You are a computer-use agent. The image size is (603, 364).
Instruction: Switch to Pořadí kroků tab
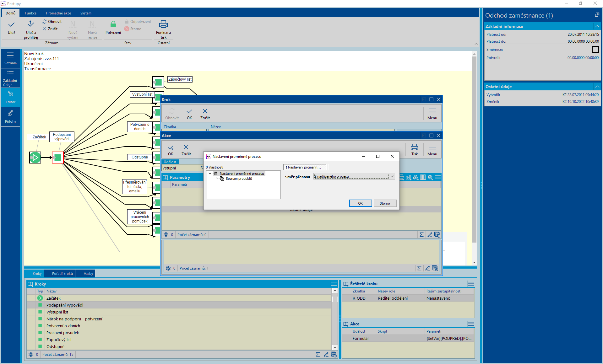click(62, 274)
